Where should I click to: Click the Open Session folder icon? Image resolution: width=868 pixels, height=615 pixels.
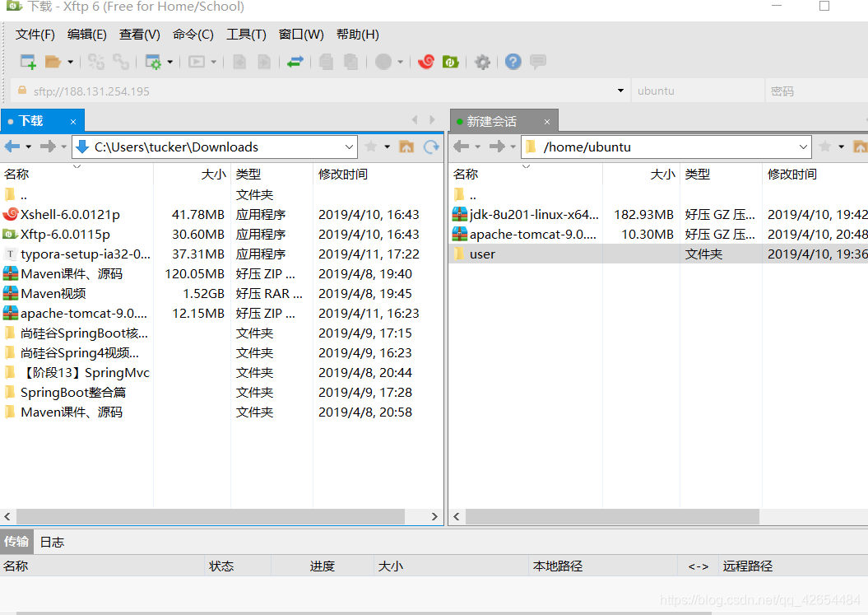click(x=53, y=62)
